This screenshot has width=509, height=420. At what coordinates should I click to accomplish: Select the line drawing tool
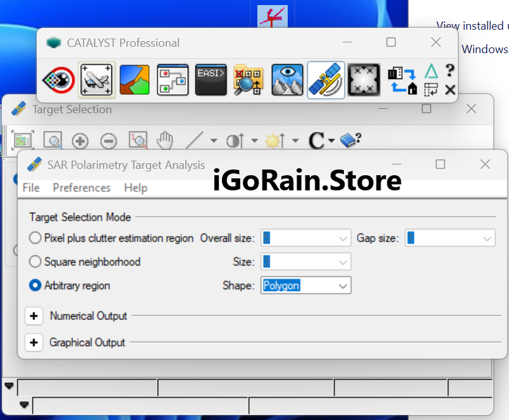click(x=195, y=140)
